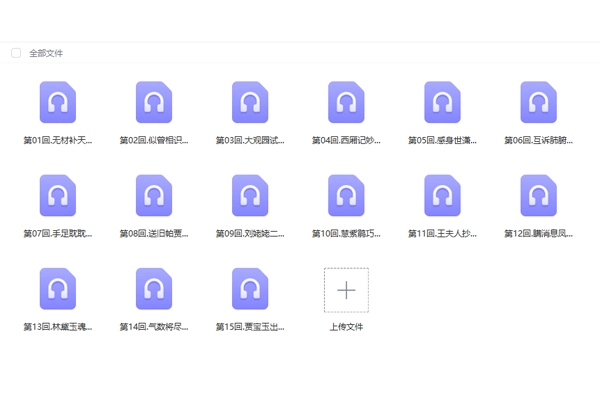The height and width of the screenshot is (400, 600).
Task: Select file name 第13回.林黛玉魂...
Action: coord(58,327)
